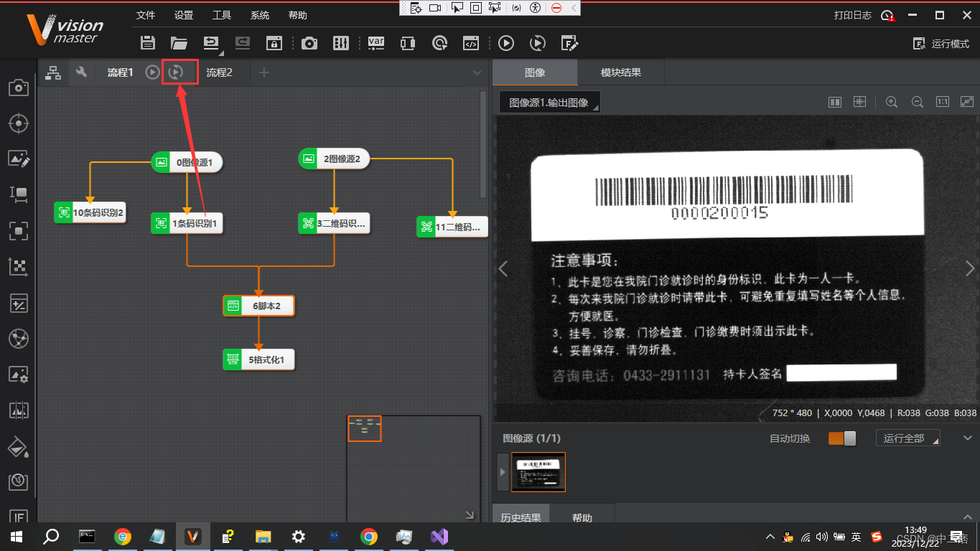980x551 pixels.
Task: Open the flow settings wrench icon
Action: (82, 72)
